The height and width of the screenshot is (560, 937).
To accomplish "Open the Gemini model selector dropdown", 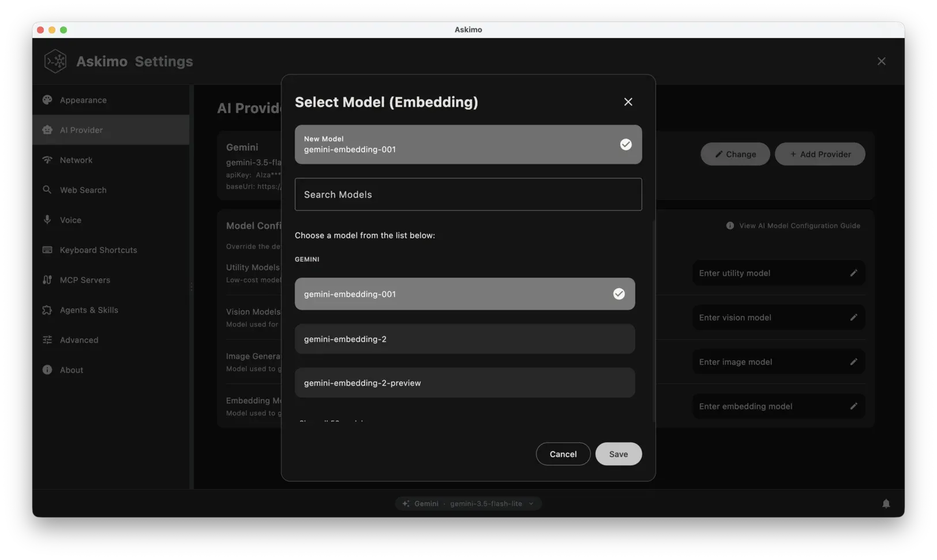I will click(x=468, y=503).
